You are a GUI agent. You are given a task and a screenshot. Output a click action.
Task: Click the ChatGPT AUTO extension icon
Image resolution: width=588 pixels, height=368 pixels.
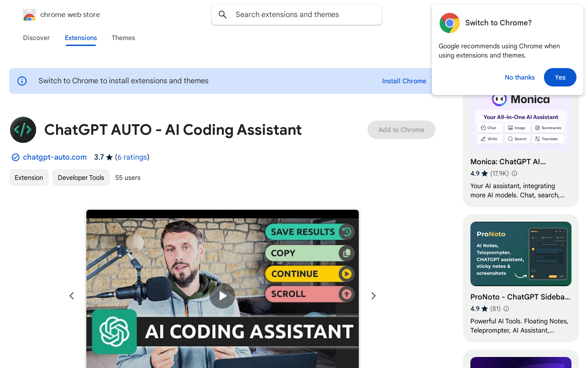point(23,130)
